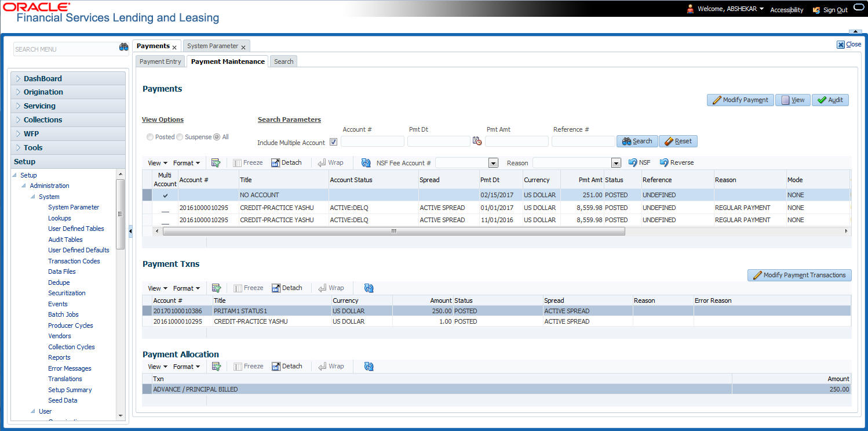
Task: Collapse the Administration tree node
Action: point(24,186)
